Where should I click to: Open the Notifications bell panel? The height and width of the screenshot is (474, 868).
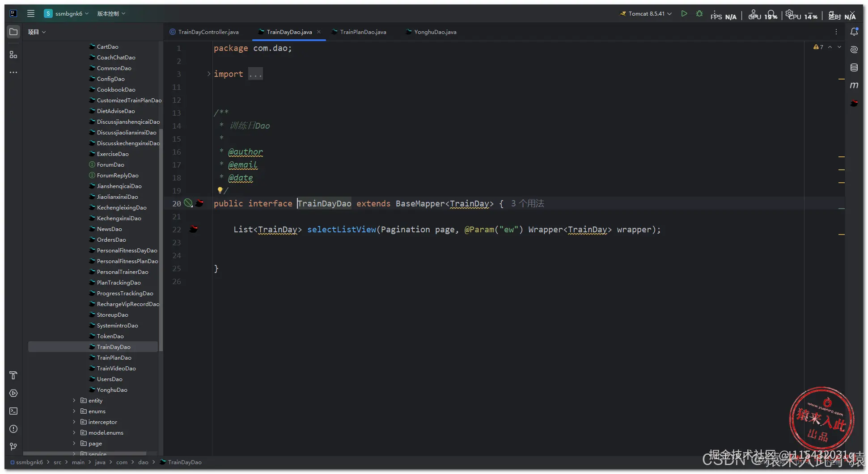[854, 32]
